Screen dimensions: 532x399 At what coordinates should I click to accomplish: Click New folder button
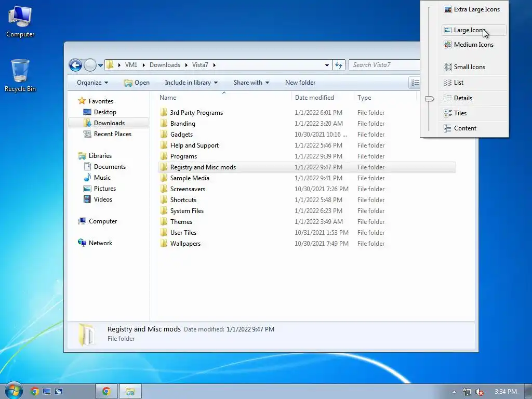(300, 83)
